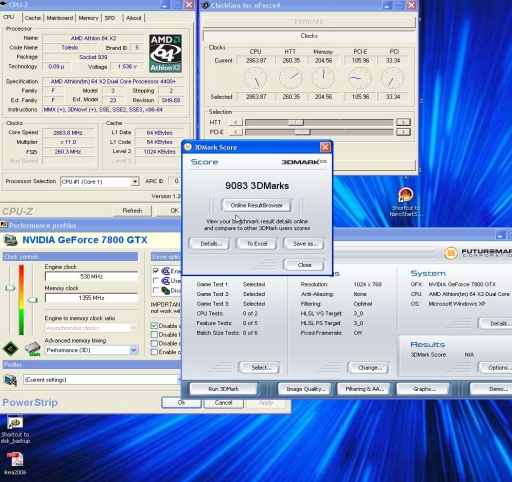Check the third Disable checkbox in PowerStrip
Screen dimensions: 512x482
[x=154, y=343]
